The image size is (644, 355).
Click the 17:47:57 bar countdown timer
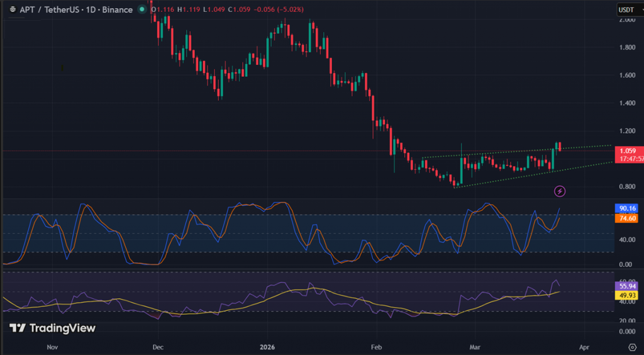[x=631, y=159]
